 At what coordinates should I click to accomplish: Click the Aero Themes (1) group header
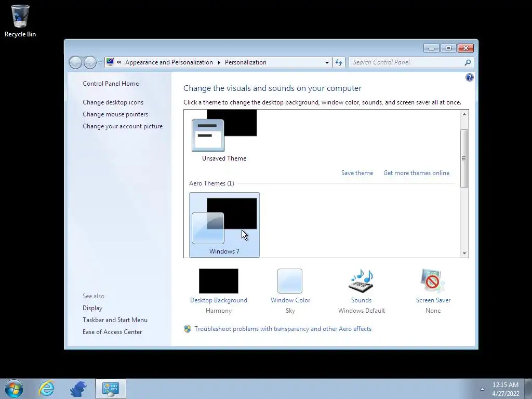point(212,183)
